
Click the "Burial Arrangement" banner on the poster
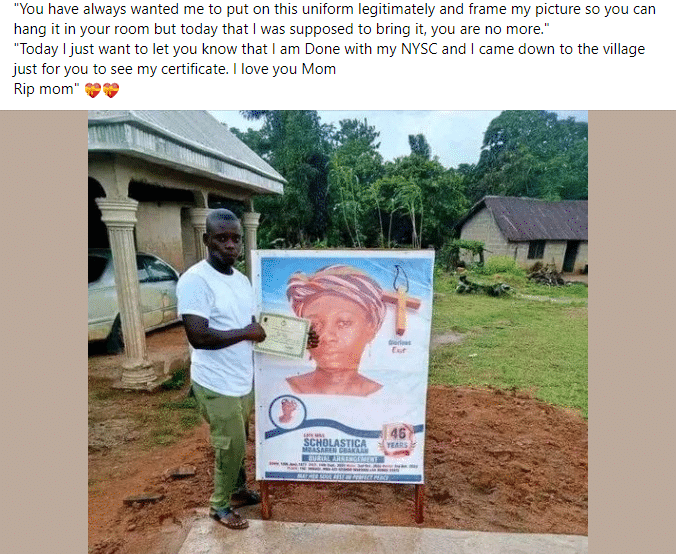click(x=344, y=458)
